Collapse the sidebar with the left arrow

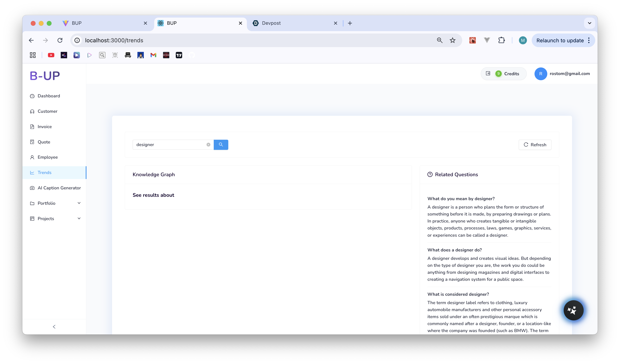pos(54,327)
